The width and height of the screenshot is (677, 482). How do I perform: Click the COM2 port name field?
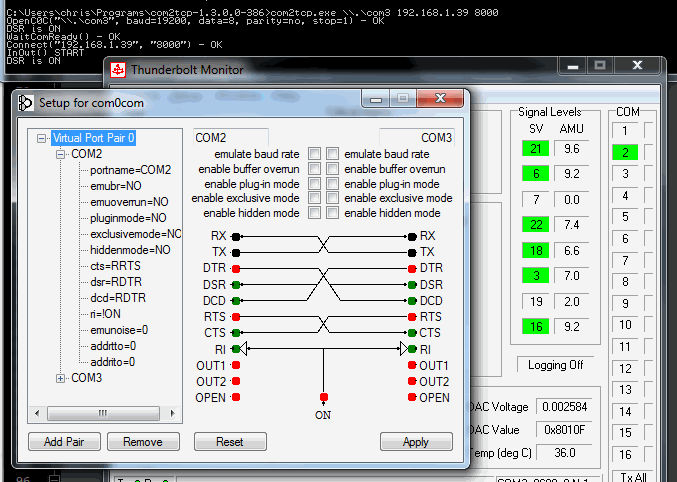coord(231,137)
